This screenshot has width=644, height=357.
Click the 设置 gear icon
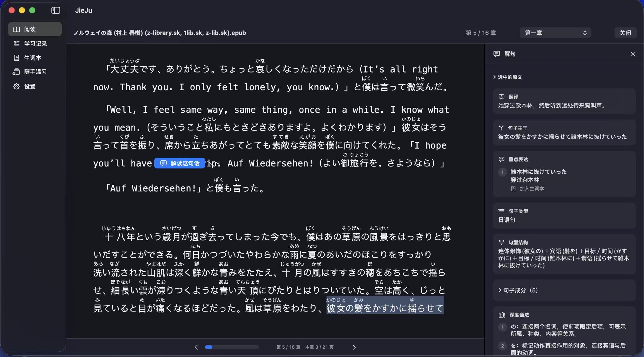click(16, 86)
